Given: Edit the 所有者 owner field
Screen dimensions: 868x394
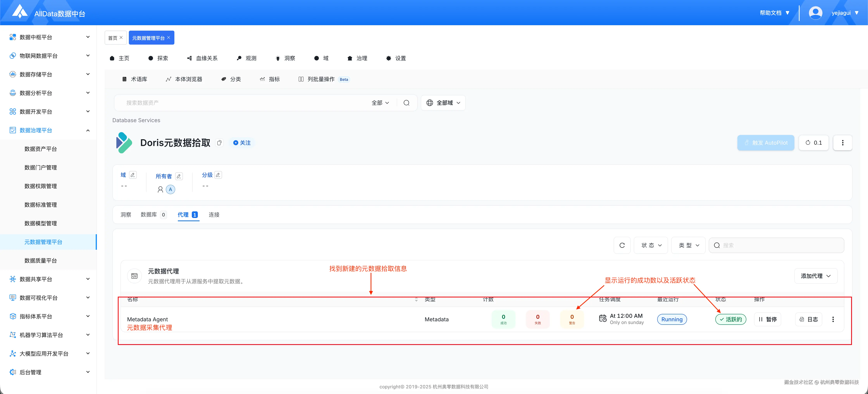Looking at the screenshot, I should tap(179, 176).
